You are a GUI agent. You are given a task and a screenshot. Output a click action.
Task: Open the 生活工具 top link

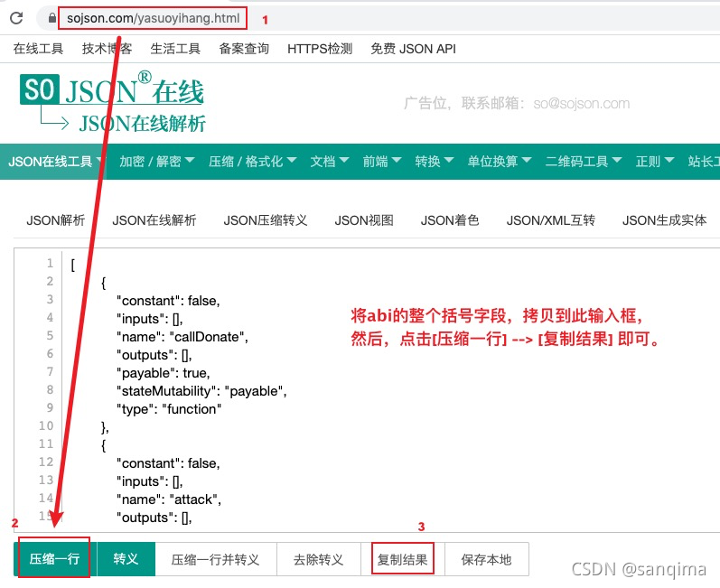tap(175, 49)
